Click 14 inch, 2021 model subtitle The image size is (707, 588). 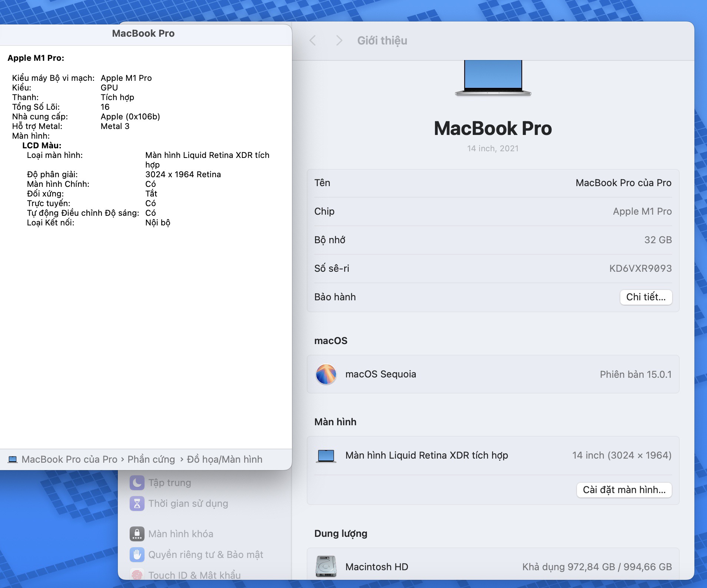[493, 148]
